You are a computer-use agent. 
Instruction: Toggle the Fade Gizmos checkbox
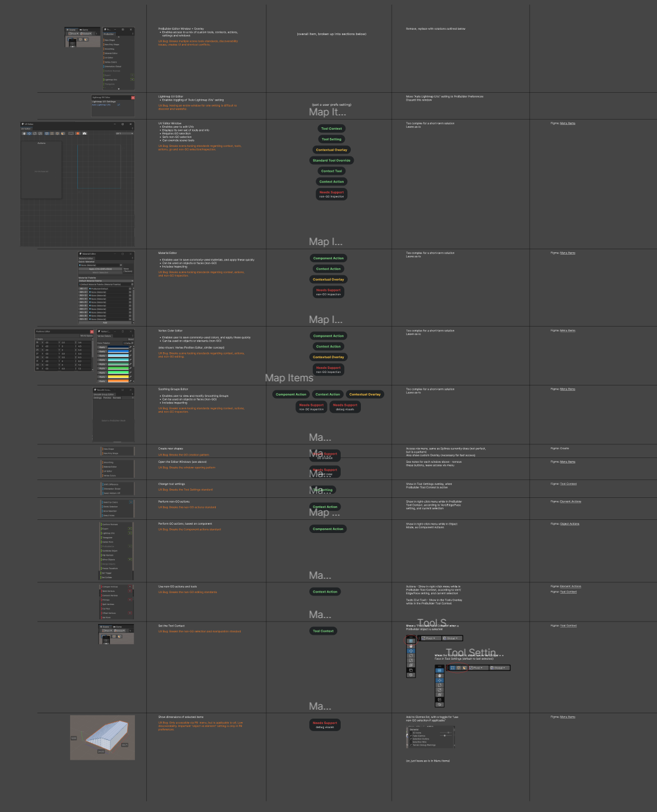(x=411, y=736)
